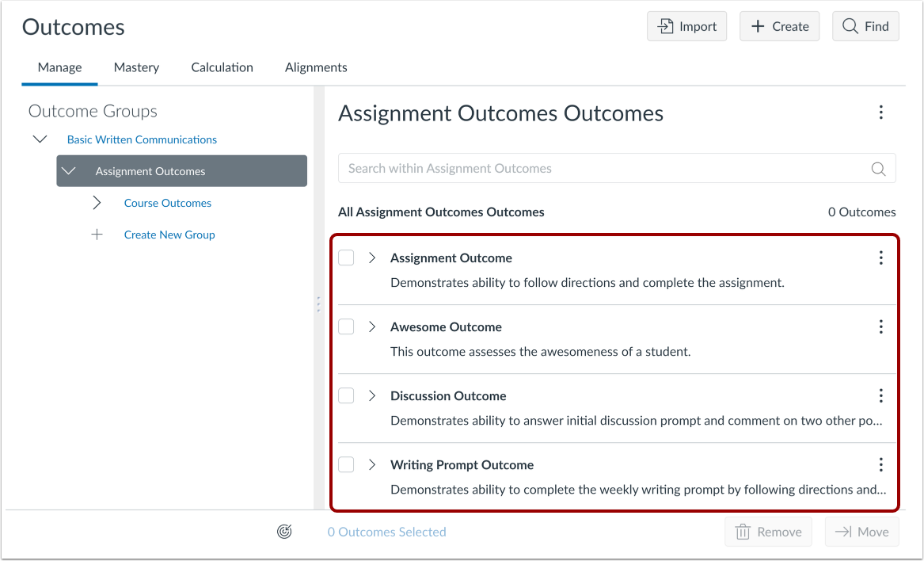Expand the Course Outcomes group
The height and width of the screenshot is (561, 924).
pyautogui.click(x=96, y=202)
